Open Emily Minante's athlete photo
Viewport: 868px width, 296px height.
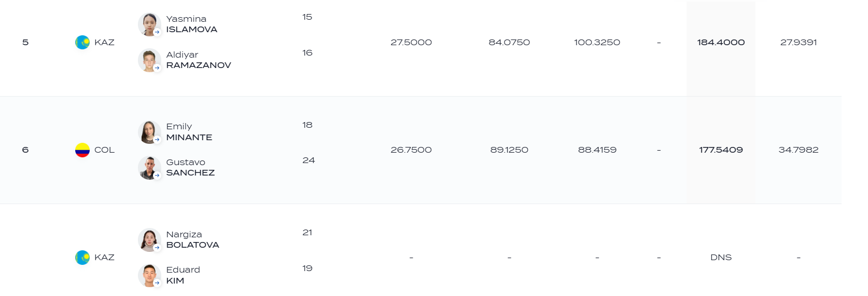(149, 132)
